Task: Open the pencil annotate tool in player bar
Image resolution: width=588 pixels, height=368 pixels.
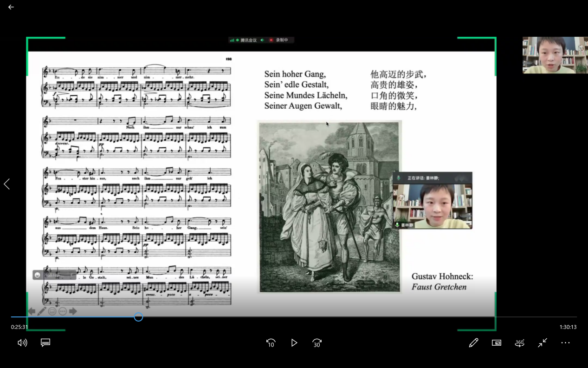Action: click(473, 343)
